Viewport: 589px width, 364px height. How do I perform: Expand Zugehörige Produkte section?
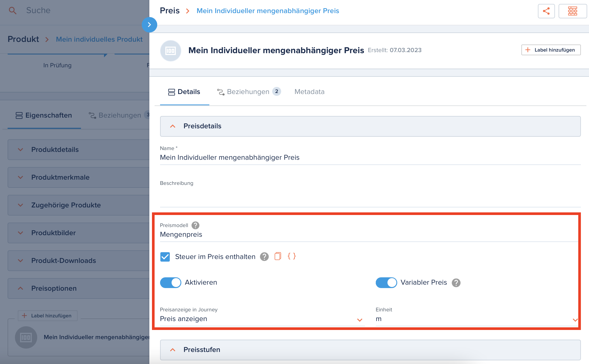(x=79, y=205)
